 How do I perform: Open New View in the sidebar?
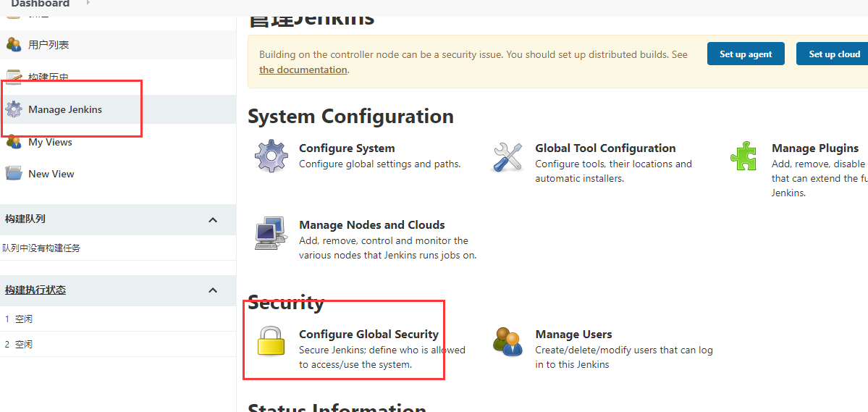click(51, 173)
